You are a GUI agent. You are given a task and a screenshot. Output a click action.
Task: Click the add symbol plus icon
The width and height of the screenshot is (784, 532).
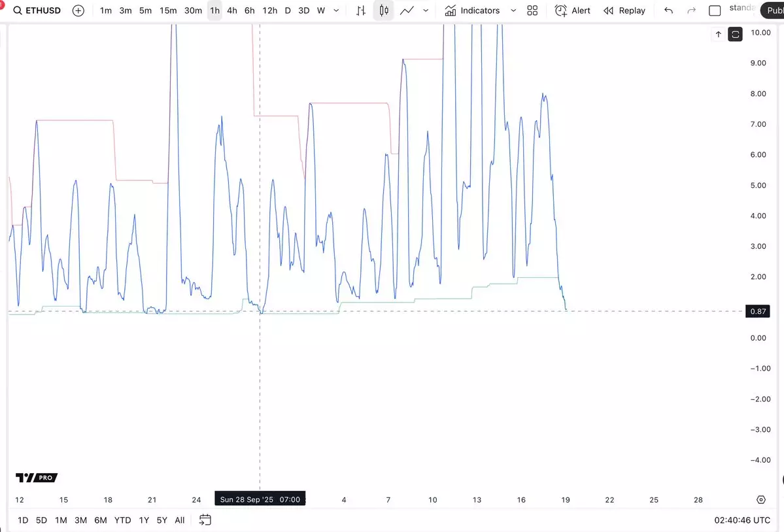point(78,10)
